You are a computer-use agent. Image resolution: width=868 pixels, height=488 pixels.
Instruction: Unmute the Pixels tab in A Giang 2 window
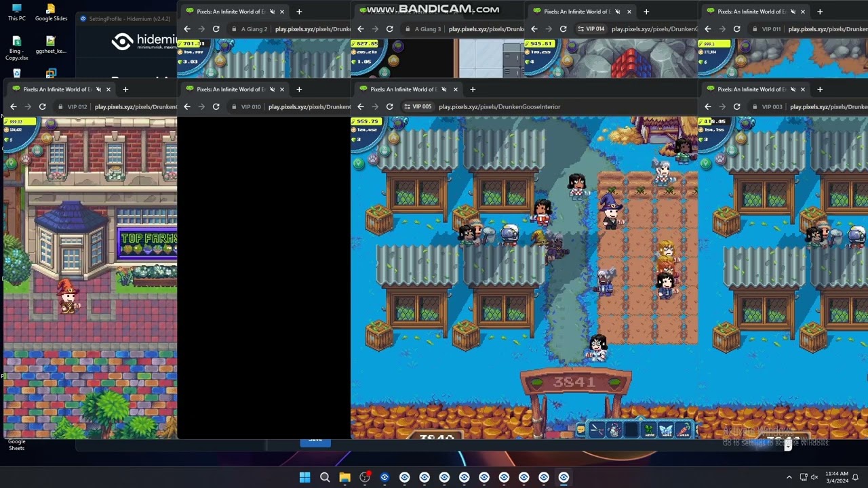coord(272,12)
